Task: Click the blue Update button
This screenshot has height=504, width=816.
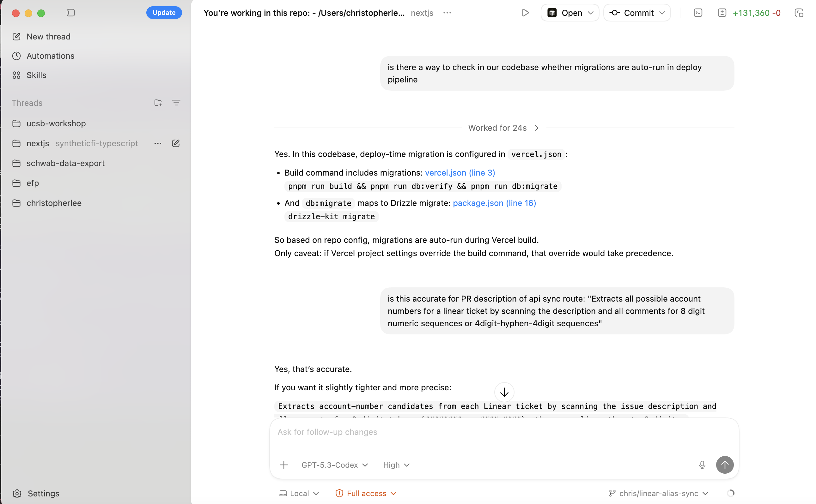Action: (x=164, y=13)
